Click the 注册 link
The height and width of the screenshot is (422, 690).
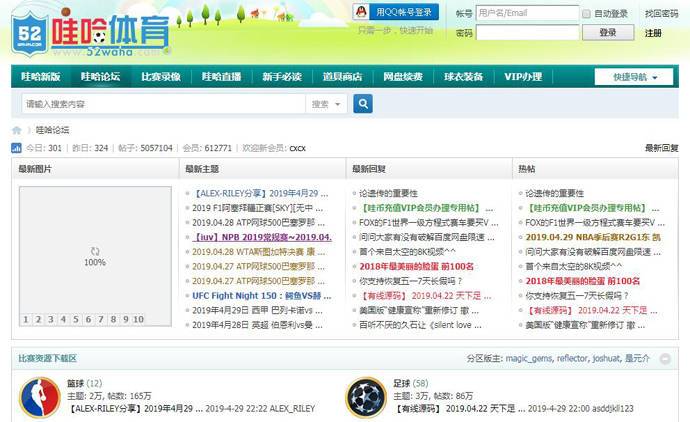653,33
